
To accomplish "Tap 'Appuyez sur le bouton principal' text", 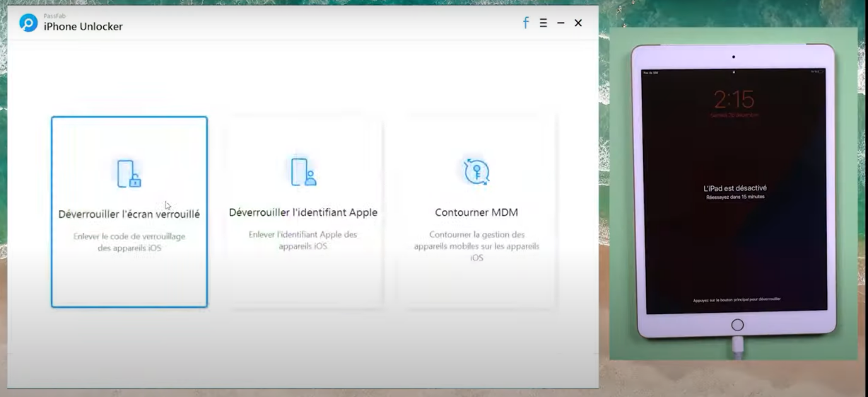I will pos(737,299).
